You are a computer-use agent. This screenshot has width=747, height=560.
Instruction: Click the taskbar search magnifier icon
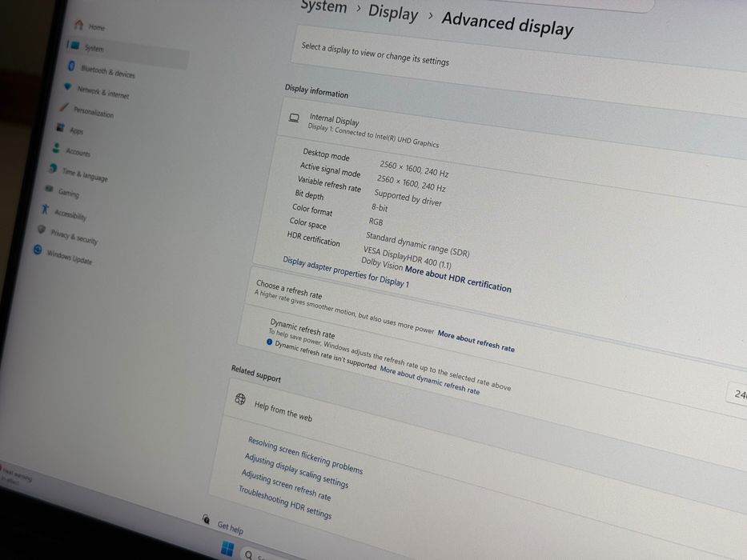pos(248,554)
